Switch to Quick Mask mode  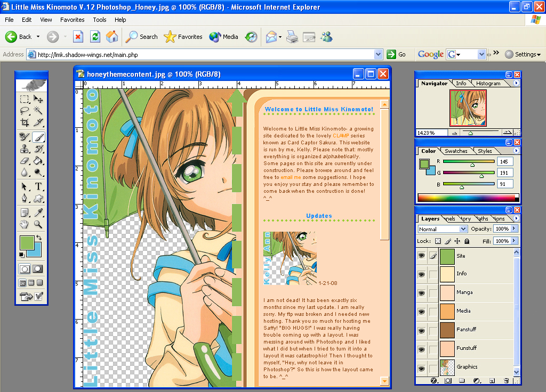click(38, 269)
